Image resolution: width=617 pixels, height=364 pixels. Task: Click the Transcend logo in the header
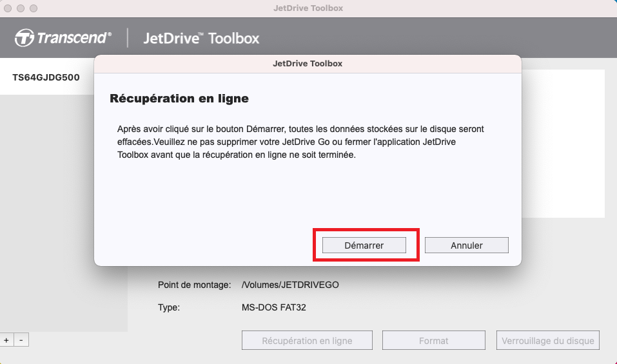click(x=63, y=38)
